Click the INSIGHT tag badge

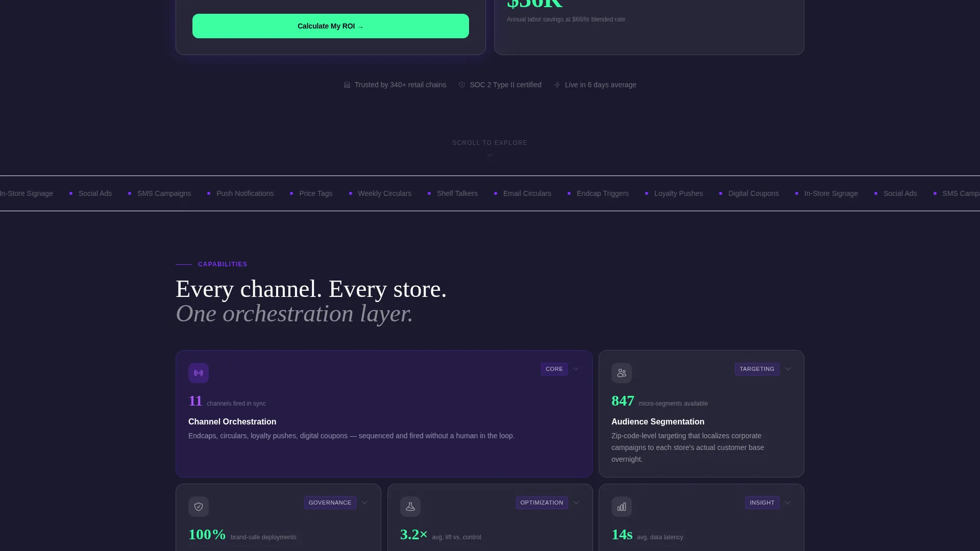coord(762,503)
